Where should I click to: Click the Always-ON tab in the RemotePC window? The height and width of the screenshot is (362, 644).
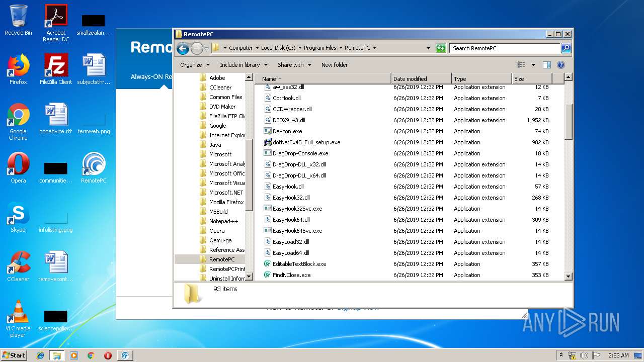[x=151, y=77]
